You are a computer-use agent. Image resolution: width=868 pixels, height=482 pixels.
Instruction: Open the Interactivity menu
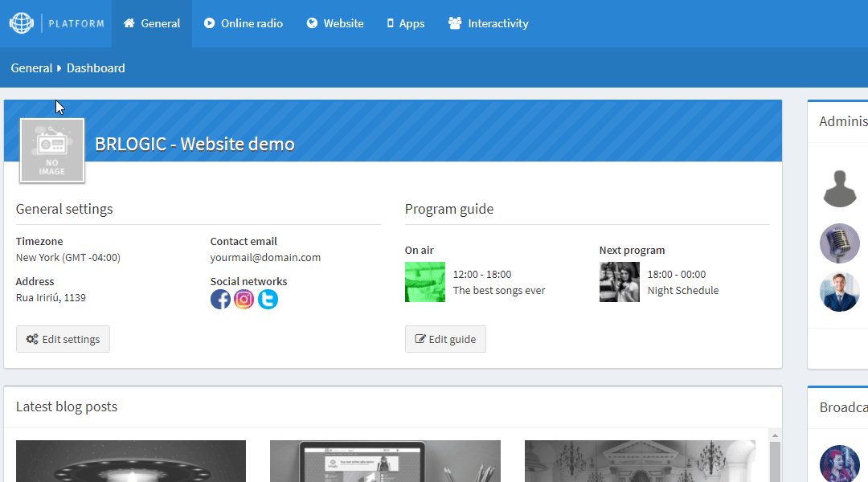[x=489, y=23]
